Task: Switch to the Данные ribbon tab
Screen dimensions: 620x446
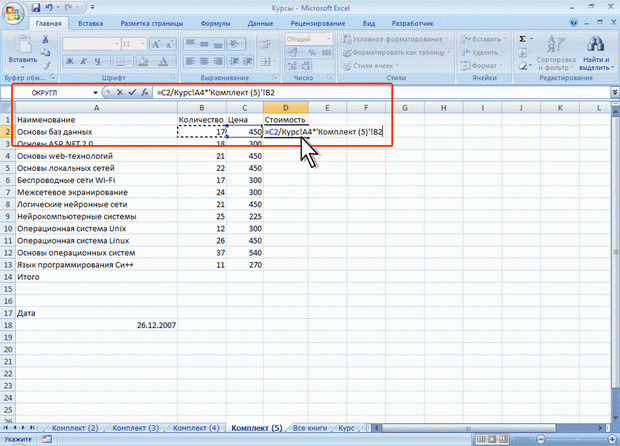Action: (260, 23)
